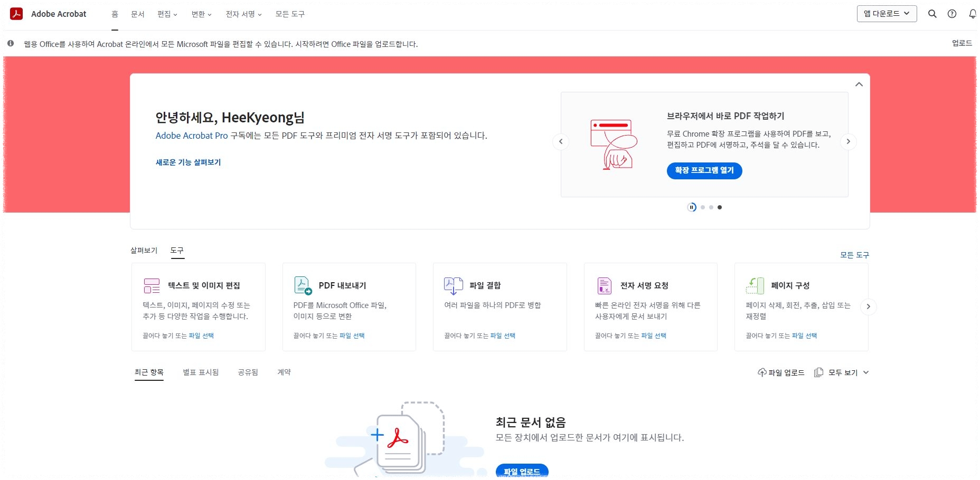
Task: Select the third carousel dot
Action: (x=711, y=207)
